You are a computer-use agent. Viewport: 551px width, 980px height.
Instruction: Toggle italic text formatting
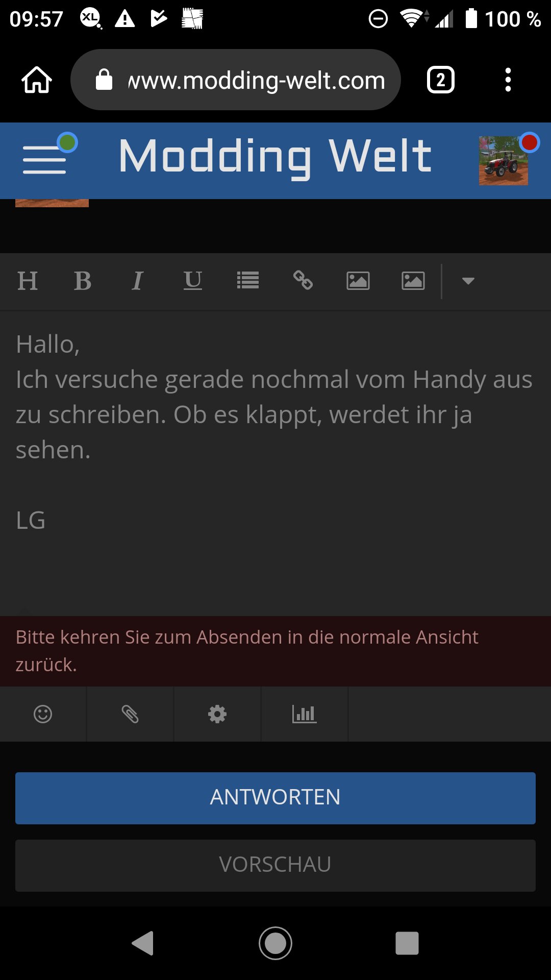[137, 281]
